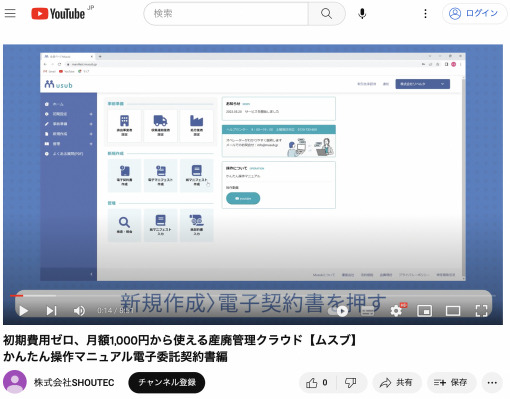Go to the YouTube home logo
This screenshot has width=510, height=399.
(x=58, y=14)
